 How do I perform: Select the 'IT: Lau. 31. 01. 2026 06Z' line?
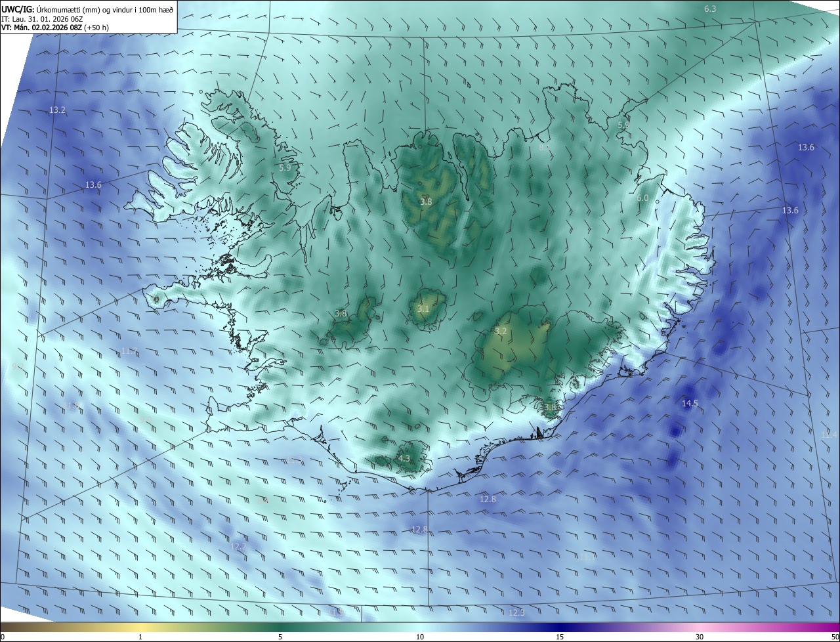tap(41, 19)
